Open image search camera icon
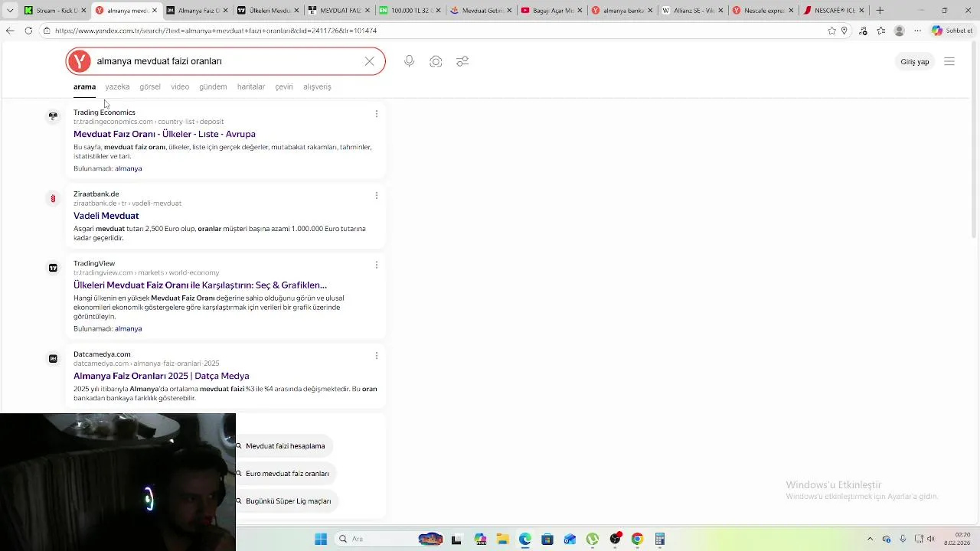This screenshot has width=980, height=551. 436,61
